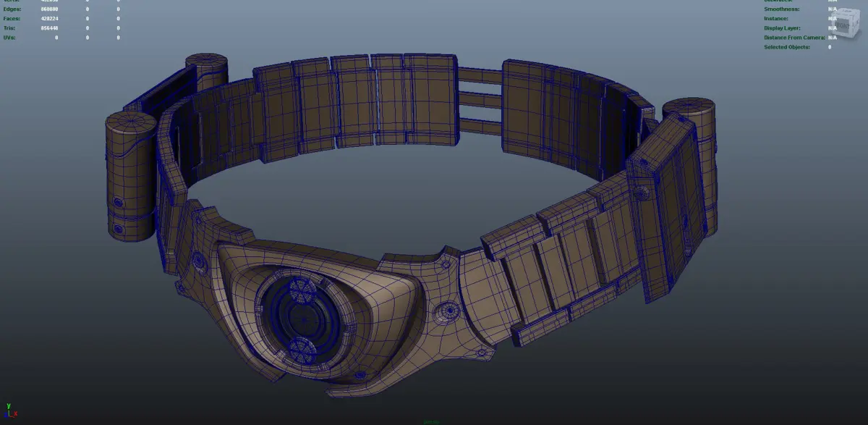The image size is (868, 425).
Task: Click the 'Tris:' heads-up label
Action: (9, 28)
